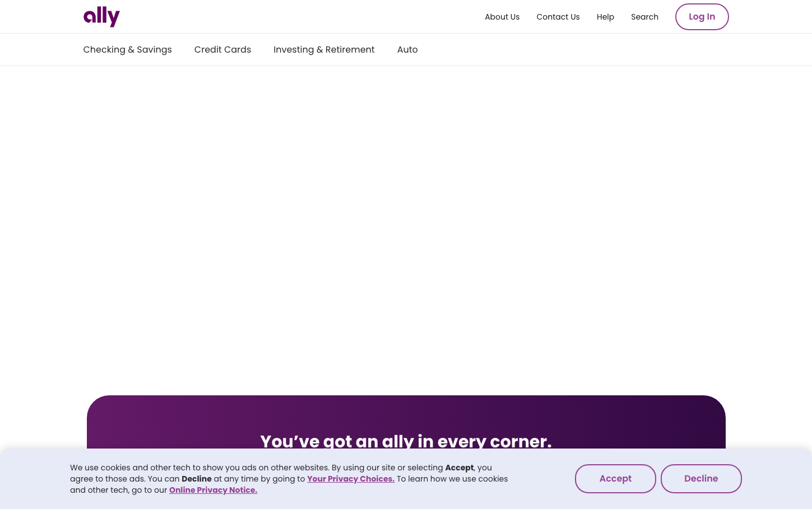This screenshot has width=812, height=509.
Task: Go to the Contact Us link
Action: 558,17
